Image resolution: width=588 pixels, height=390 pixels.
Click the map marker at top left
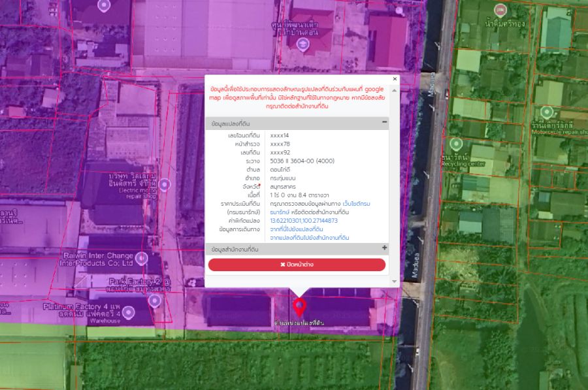coord(103,6)
